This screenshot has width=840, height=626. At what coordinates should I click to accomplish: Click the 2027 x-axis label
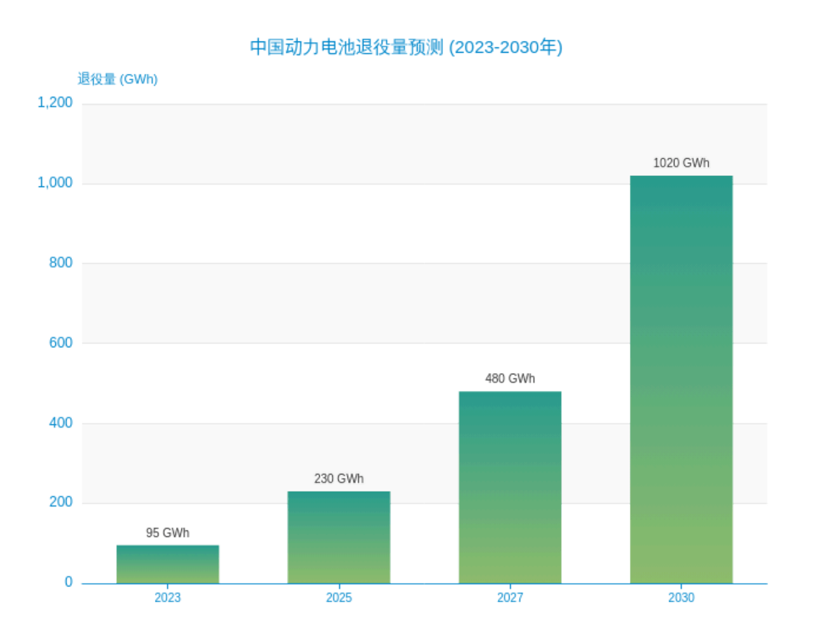click(510, 598)
